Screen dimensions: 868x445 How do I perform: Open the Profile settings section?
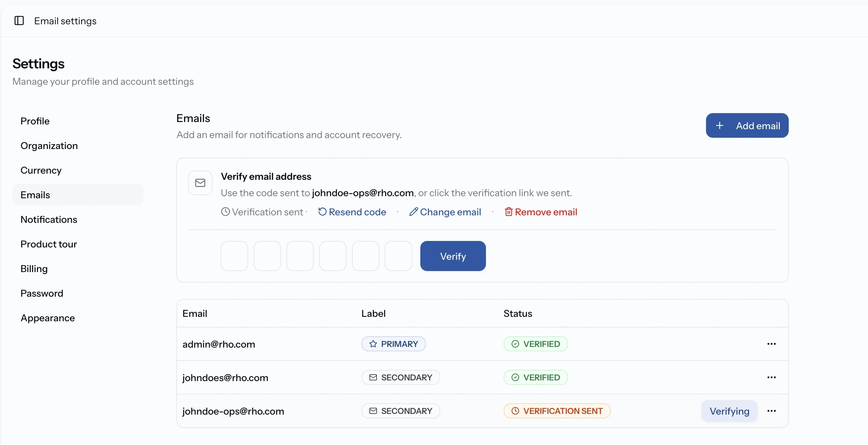click(78, 121)
